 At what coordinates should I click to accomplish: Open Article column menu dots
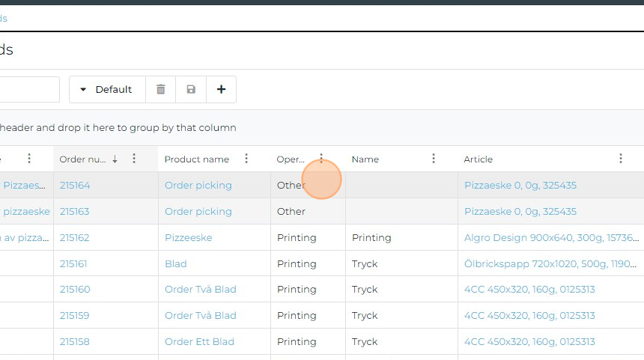pyautogui.click(x=621, y=159)
